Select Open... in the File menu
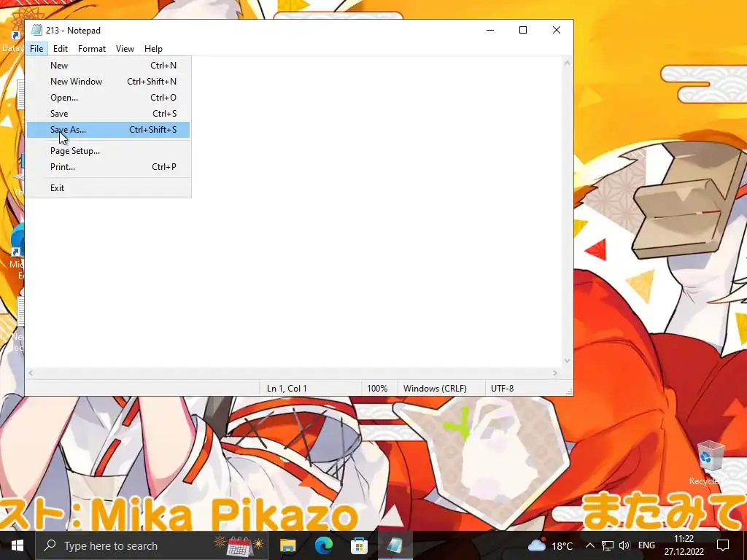 [x=108, y=98]
